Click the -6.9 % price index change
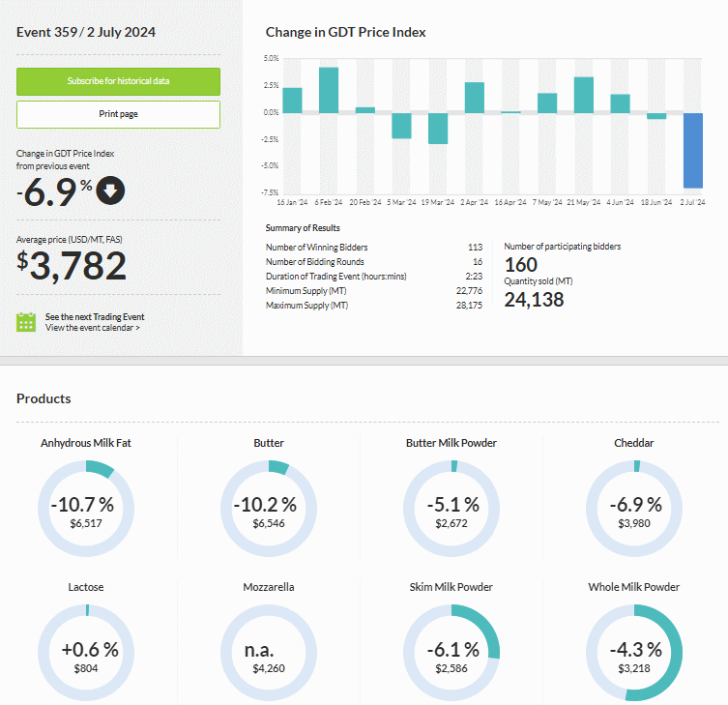 (54, 191)
